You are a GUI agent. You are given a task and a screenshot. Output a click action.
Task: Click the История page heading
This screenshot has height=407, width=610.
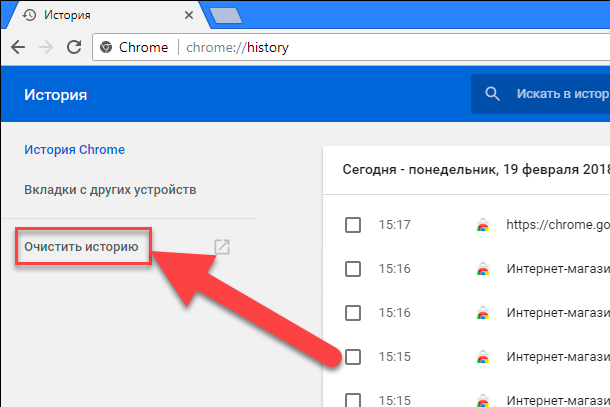(56, 95)
